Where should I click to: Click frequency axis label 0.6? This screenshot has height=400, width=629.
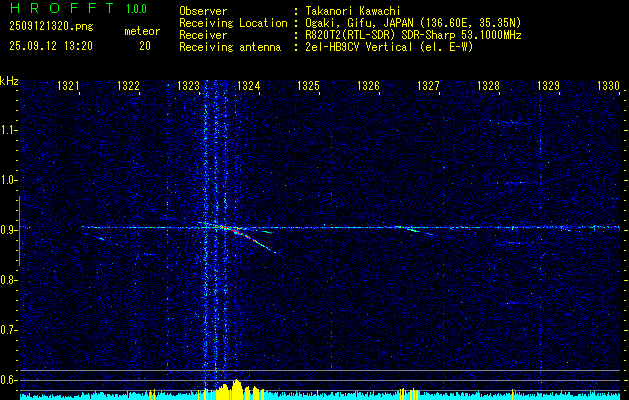[x=8, y=380]
